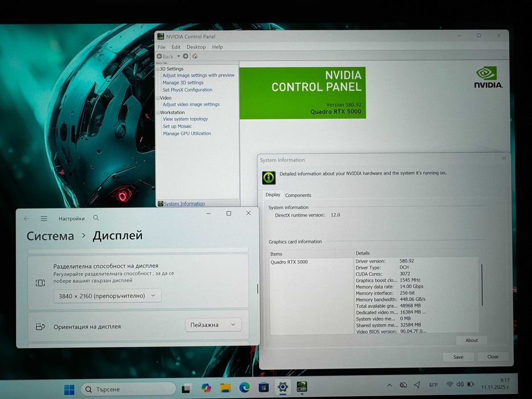Open Set up Mosaic
The image size is (532, 399).
(177, 126)
